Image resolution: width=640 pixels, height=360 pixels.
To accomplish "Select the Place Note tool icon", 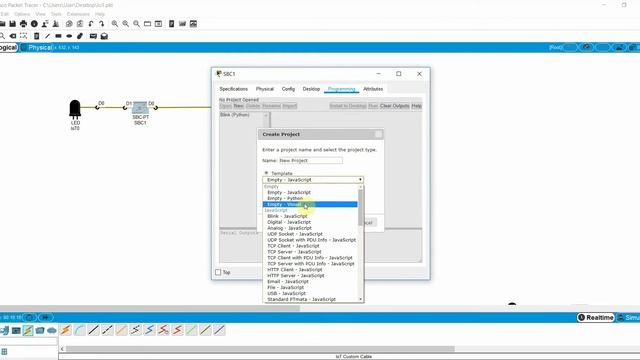I will 36,36.
